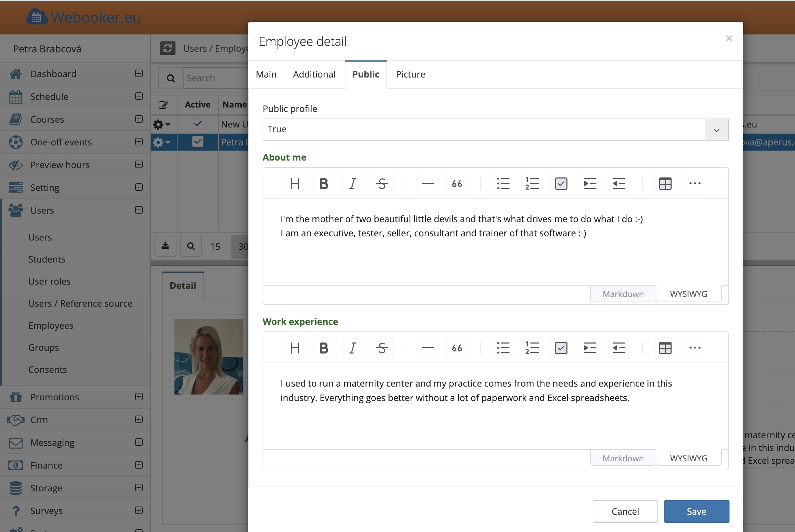Click the refresh icon beside Users breadcrumb
The height and width of the screenshot is (532, 795).
(168, 48)
